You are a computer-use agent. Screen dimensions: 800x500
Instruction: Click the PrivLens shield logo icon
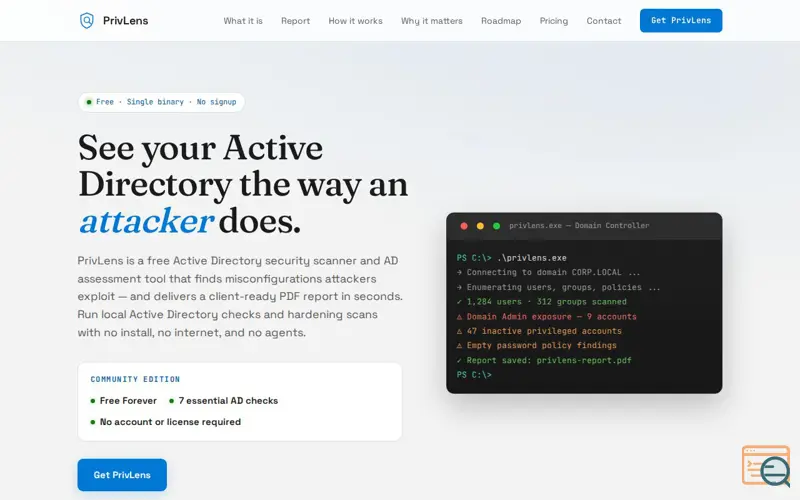87,20
